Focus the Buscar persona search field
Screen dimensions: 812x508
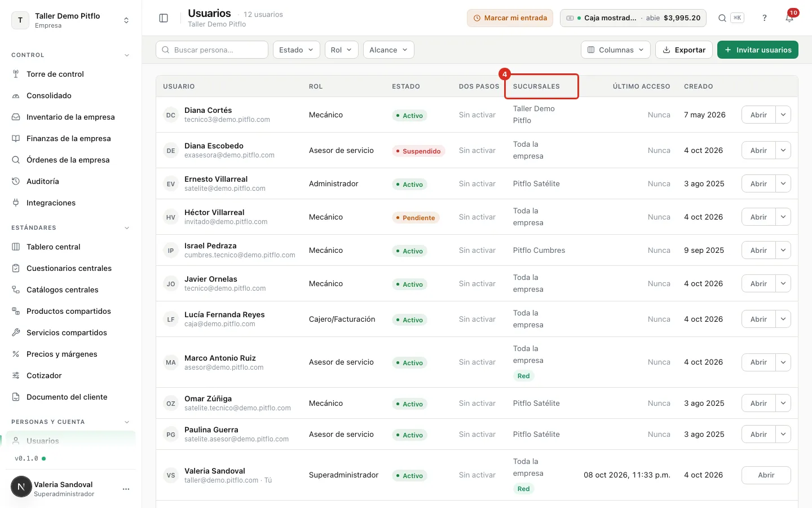point(212,50)
